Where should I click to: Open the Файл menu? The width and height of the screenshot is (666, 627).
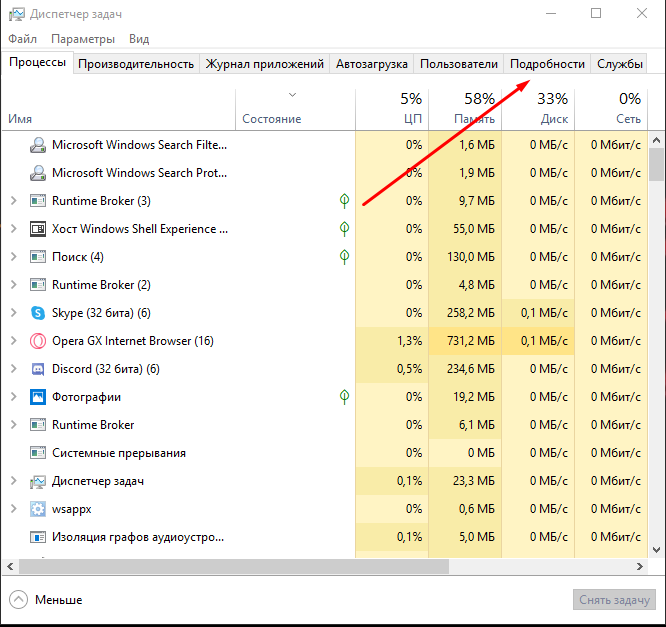(23, 39)
